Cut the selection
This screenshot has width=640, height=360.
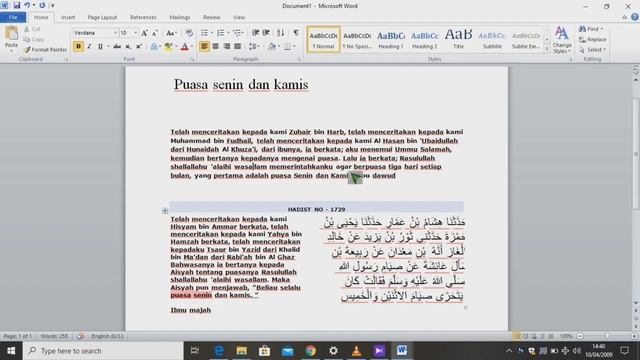32,29
